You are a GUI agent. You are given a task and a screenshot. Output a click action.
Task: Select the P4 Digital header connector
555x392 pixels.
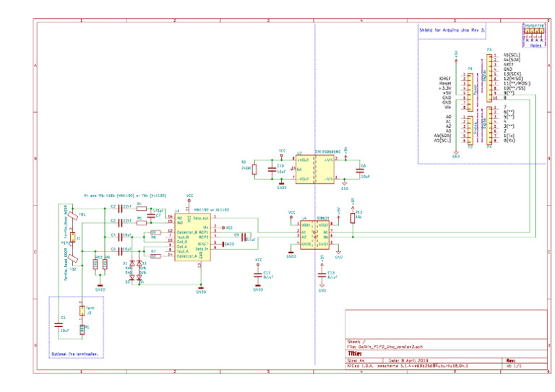(x=489, y=126)
